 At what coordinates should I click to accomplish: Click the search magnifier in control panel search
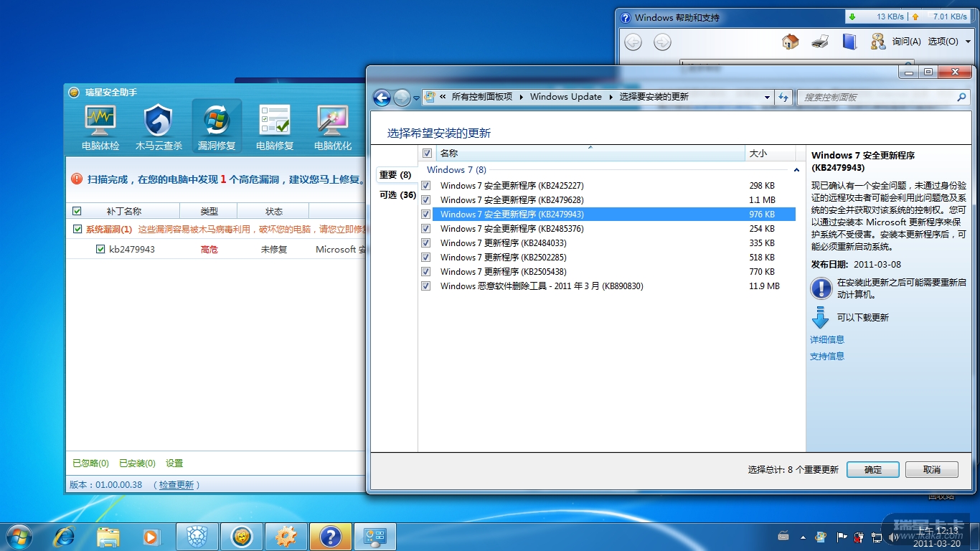962,97
